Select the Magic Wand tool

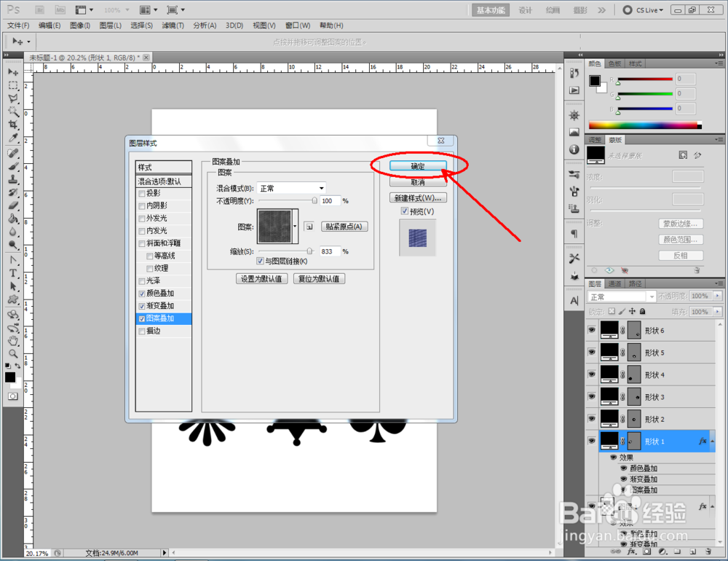[x=13, y=111]
